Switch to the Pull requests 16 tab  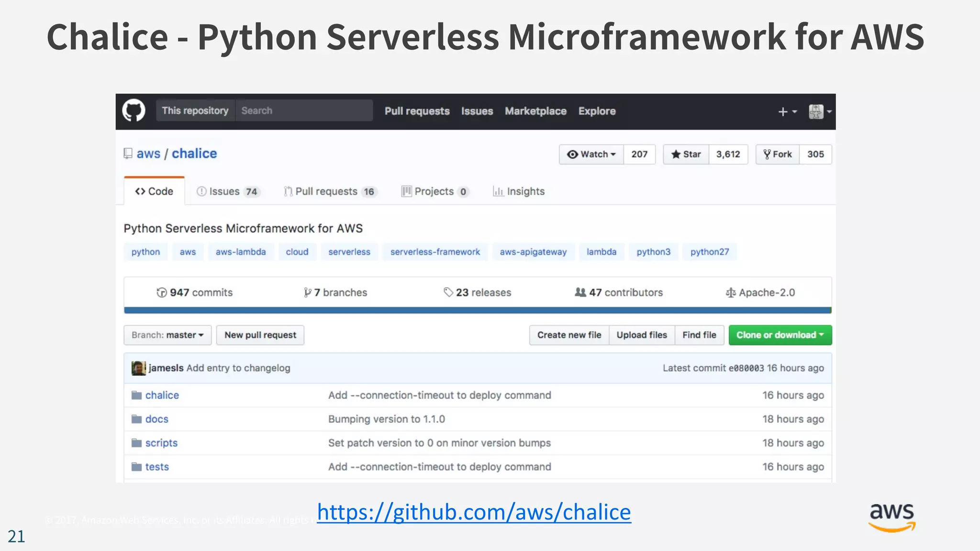pyautogui.click(x=331, y=191)
